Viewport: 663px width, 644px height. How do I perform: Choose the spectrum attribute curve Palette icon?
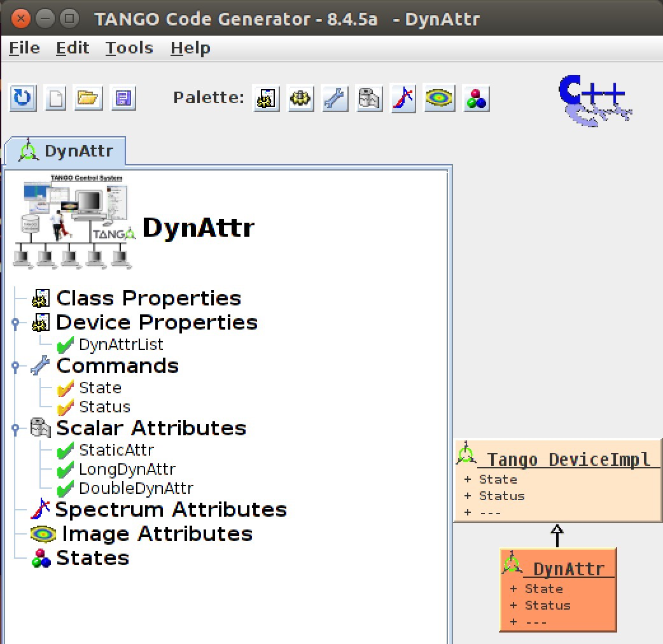click(x=403, y=99)
